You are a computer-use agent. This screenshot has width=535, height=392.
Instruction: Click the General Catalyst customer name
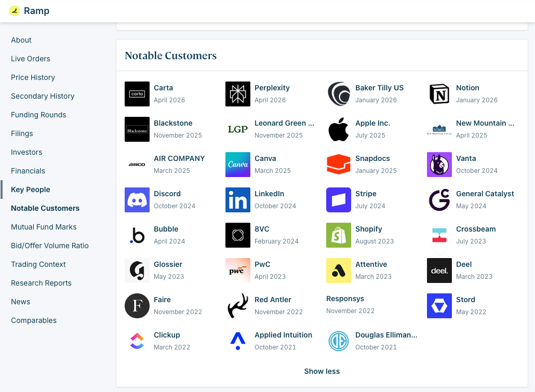coord(485,194)
